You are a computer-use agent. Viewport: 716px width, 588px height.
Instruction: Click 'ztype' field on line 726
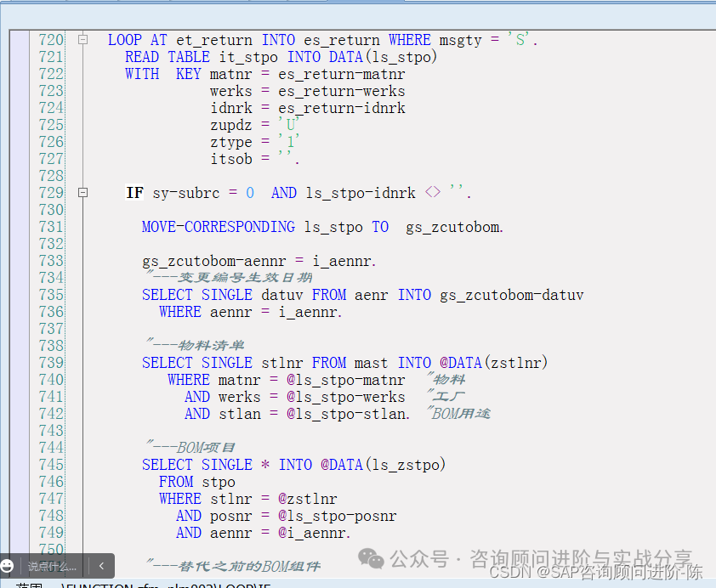pos(231,142)
